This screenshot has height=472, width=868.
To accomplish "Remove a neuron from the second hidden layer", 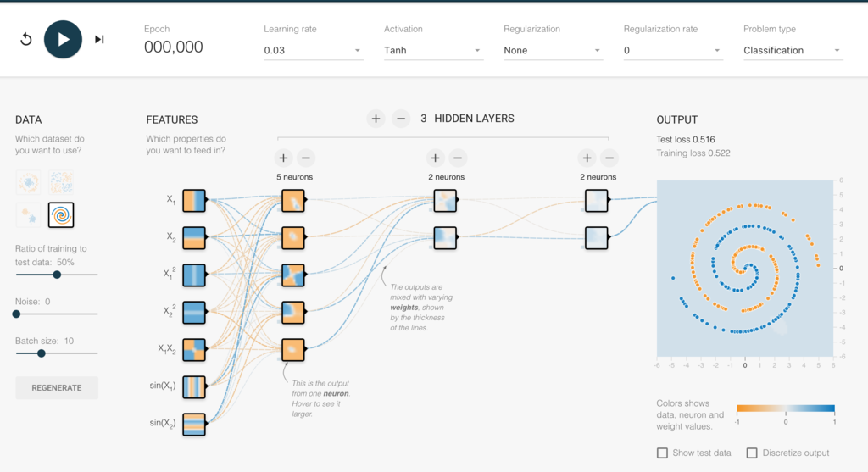I will 458,158.
